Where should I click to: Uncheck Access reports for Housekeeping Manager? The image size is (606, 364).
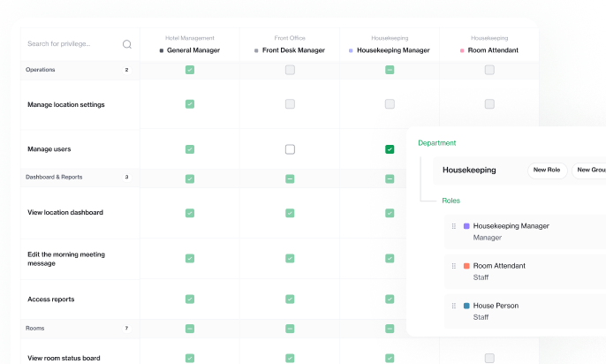[x=390, y=300]
